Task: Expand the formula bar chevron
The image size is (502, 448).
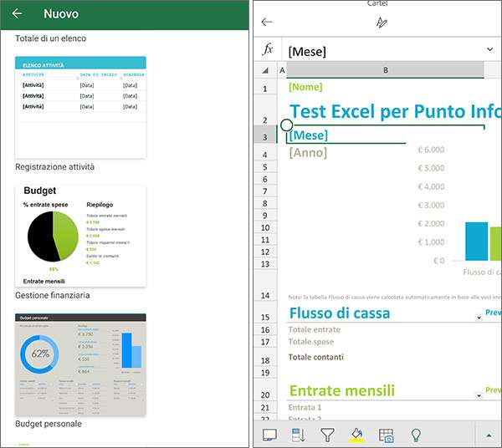Action: click(x=489, y=49)
